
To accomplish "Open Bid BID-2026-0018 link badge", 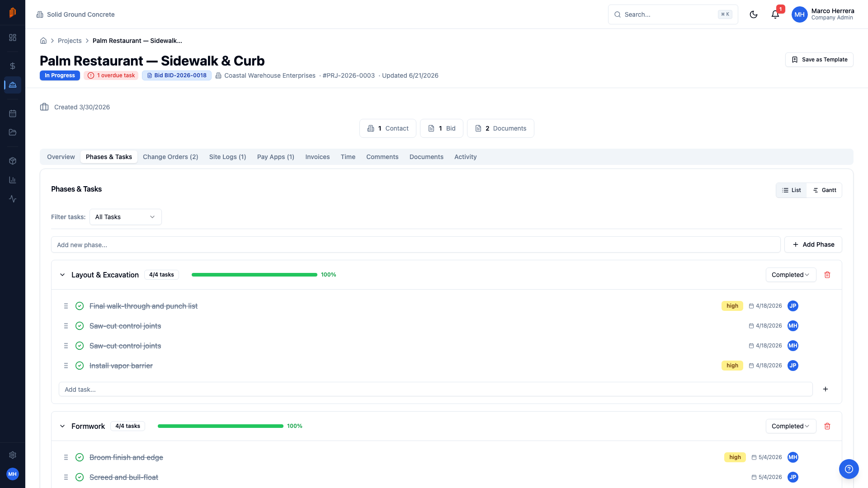I will (x=177, y=75).
